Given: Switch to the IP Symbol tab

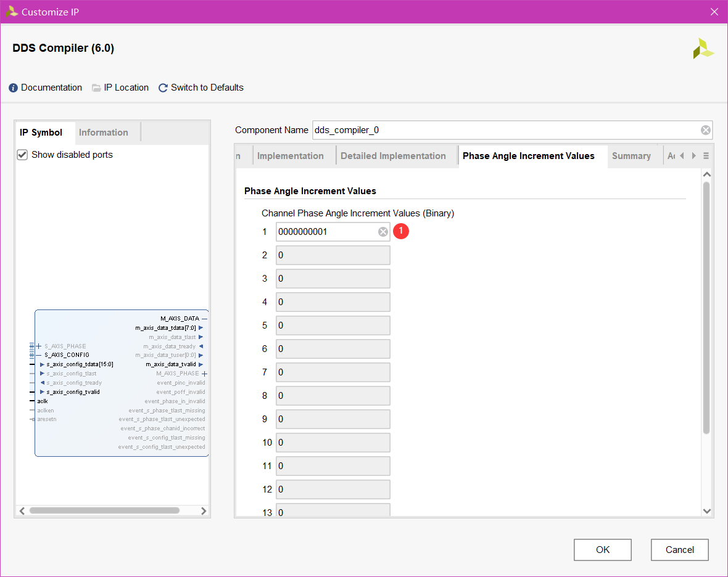Looking at the screenshot, I should 41,133.
